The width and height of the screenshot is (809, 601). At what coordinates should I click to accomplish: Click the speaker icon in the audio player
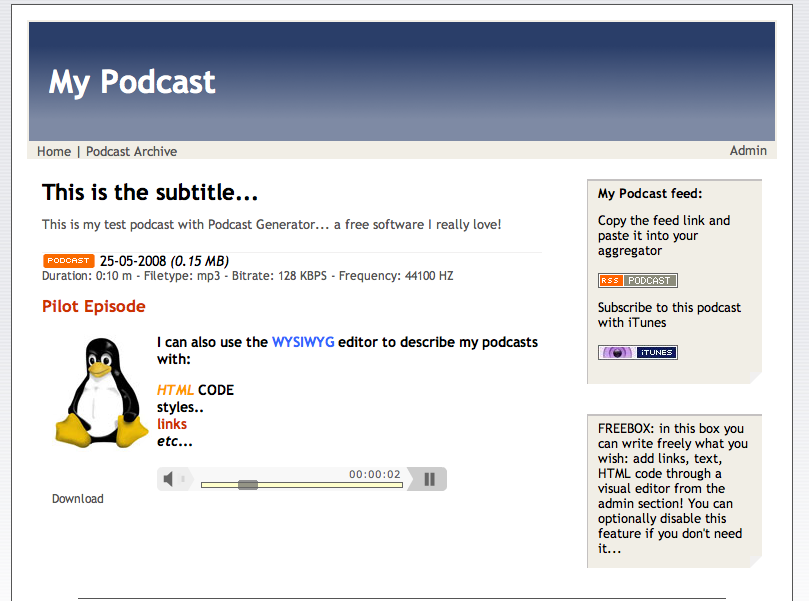pyautogui.click(x=169, y=478)
